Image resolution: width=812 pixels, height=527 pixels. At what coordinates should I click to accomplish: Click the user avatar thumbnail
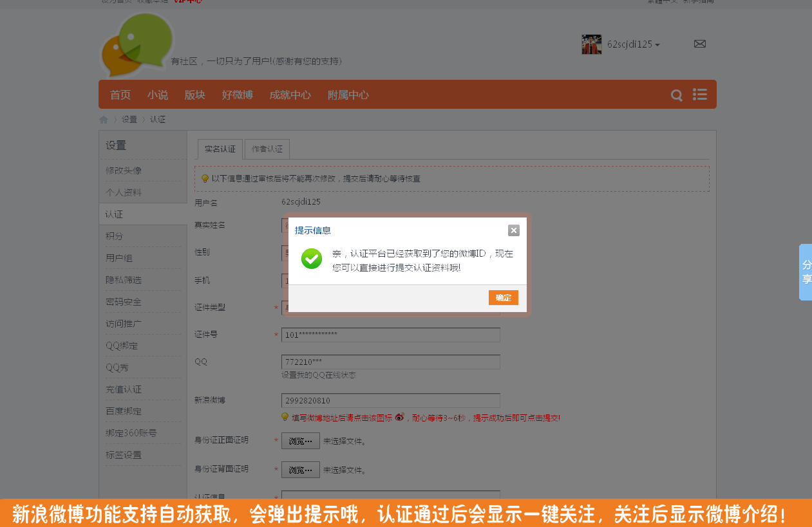[x=592, y=44]
